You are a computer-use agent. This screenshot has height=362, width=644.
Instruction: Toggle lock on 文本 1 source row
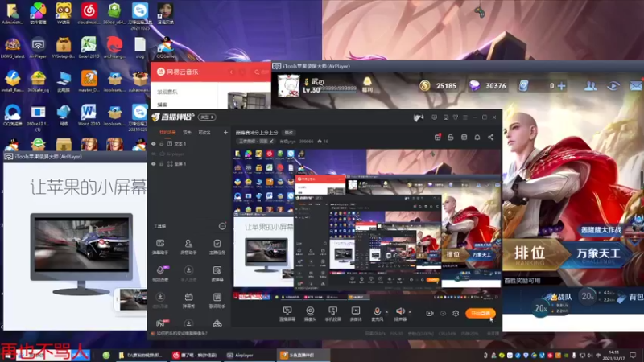[162, 144]
